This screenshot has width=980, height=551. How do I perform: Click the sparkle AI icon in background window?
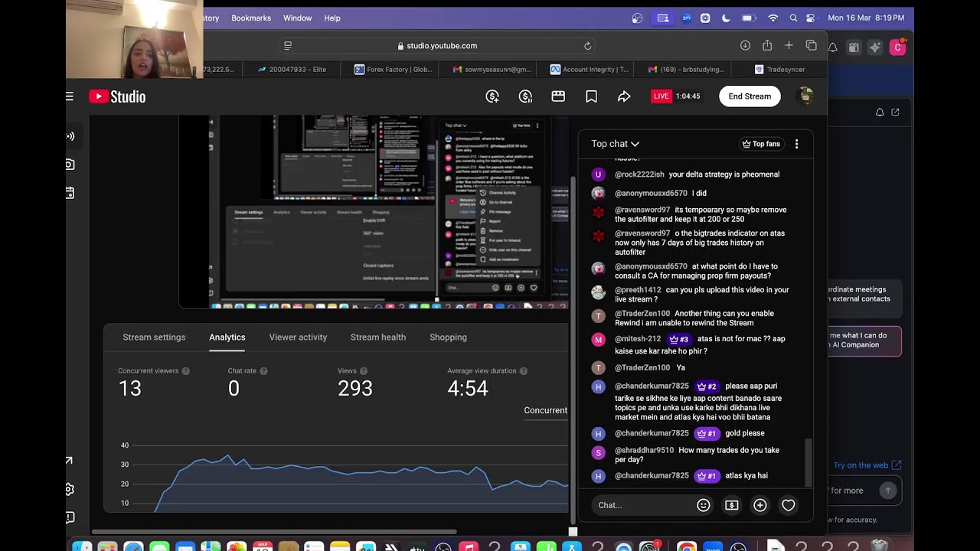[x=875, y=47]
